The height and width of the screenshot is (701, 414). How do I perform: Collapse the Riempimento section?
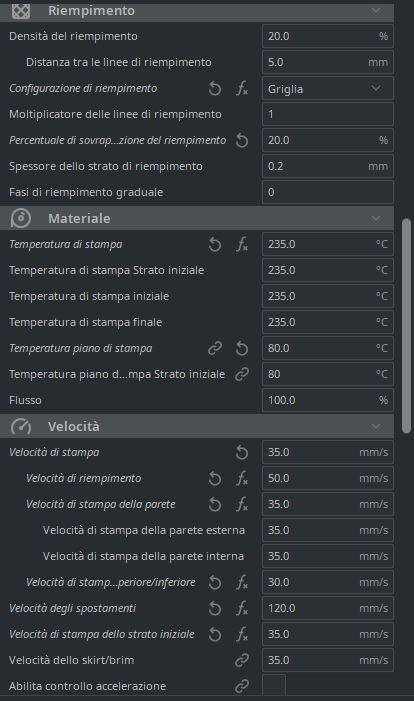376,10
